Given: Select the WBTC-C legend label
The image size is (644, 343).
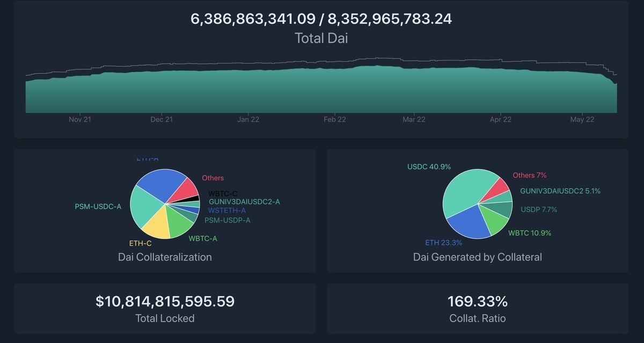Looking at the screenshot, I should [x=223, y=193].
